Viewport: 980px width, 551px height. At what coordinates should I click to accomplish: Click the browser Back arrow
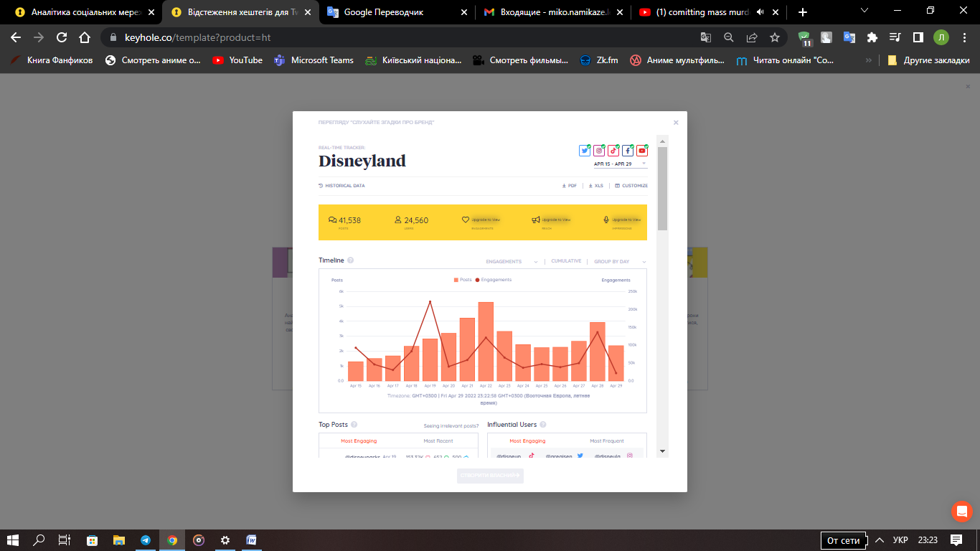pos(16,37)
